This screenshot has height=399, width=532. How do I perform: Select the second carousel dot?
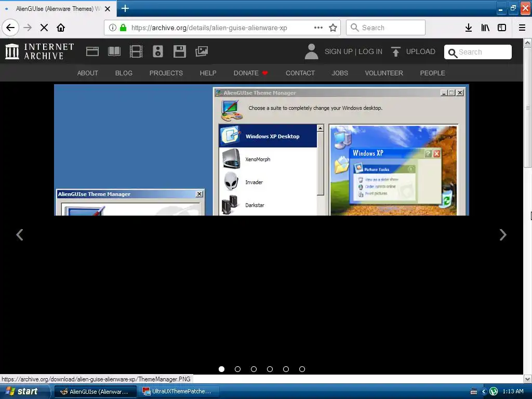click(237, 369)
